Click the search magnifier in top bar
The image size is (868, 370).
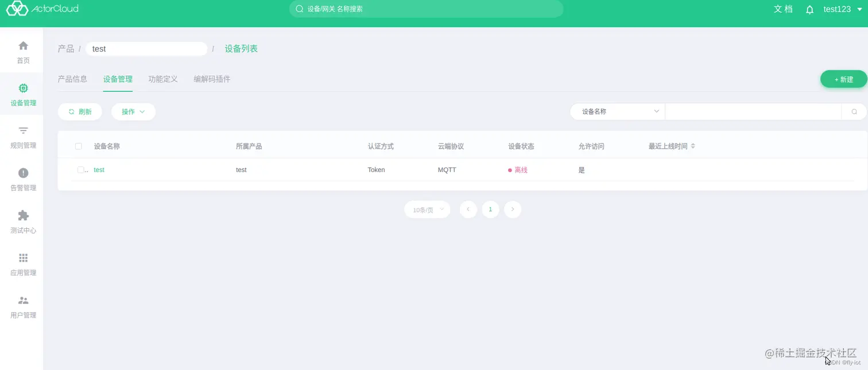click(x=299, y=9)
